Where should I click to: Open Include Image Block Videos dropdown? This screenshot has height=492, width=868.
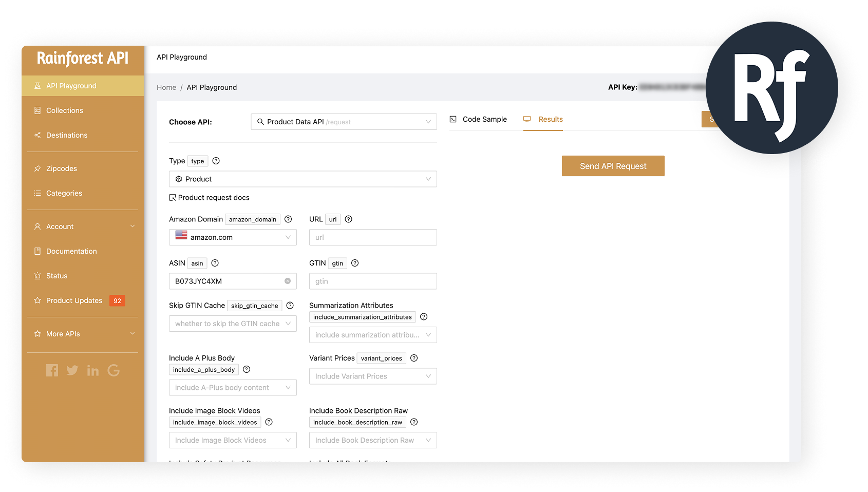coord(233,440)
